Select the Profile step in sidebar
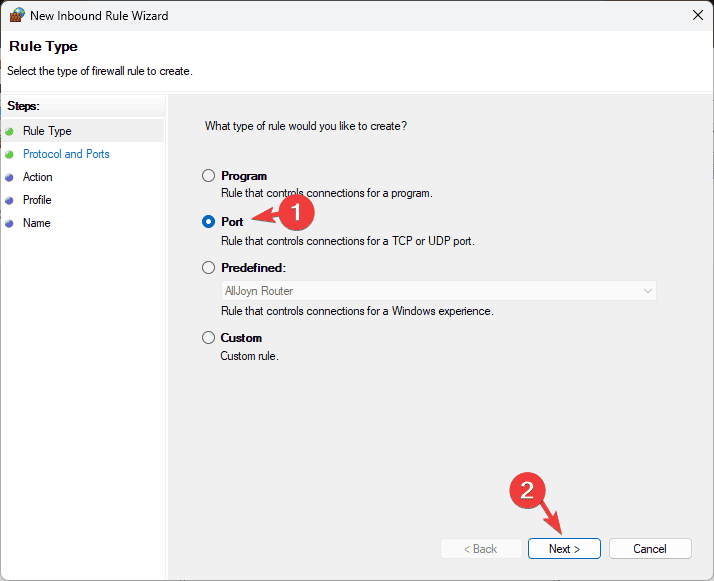Image resolution: width=714 pixels, height=581 pixels. pyautogui.click(x=37, y=200)
